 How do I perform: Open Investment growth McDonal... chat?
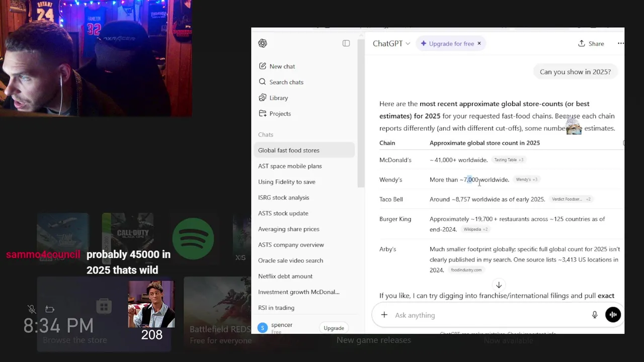coord(304,292)
